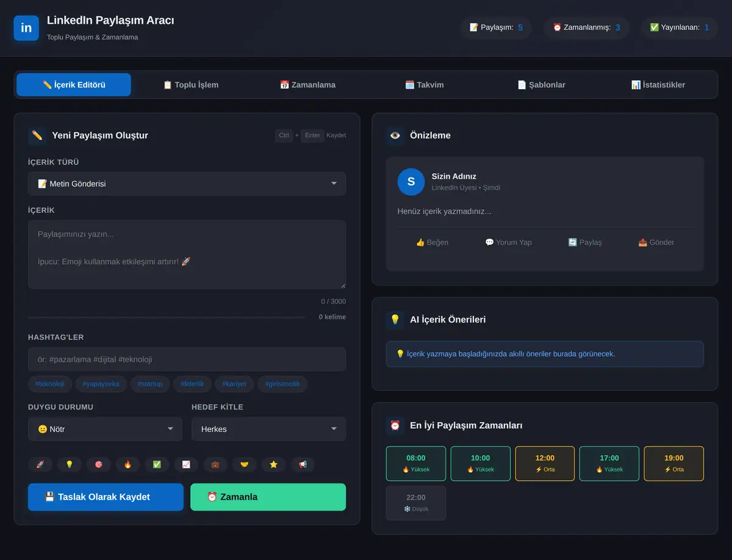Insert the handshake emoji

point(245,464)
